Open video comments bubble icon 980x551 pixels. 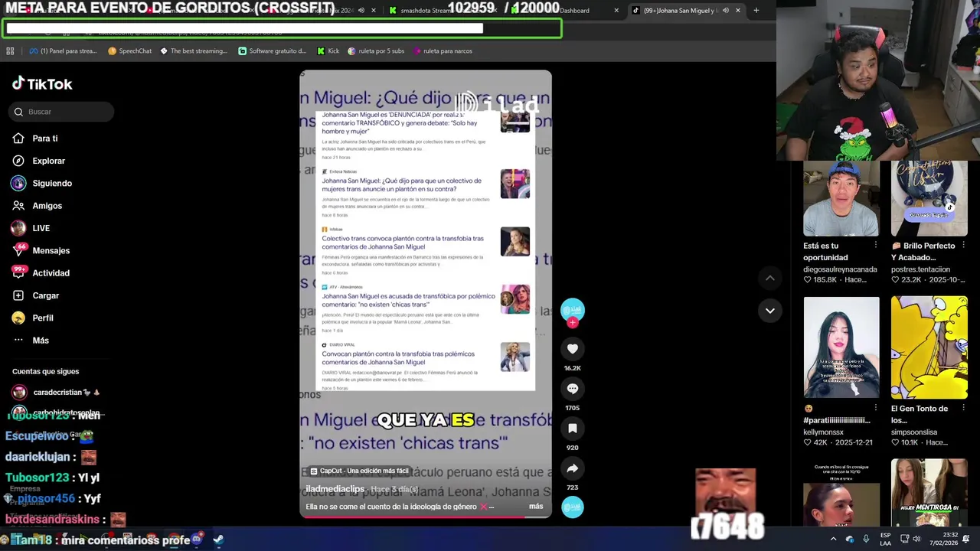[x=573, y=389]
